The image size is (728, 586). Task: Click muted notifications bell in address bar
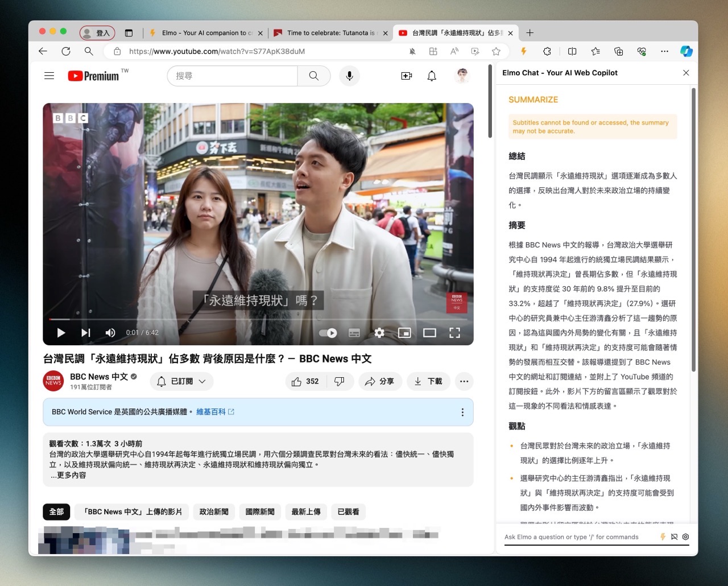click(x=412, y=51)
